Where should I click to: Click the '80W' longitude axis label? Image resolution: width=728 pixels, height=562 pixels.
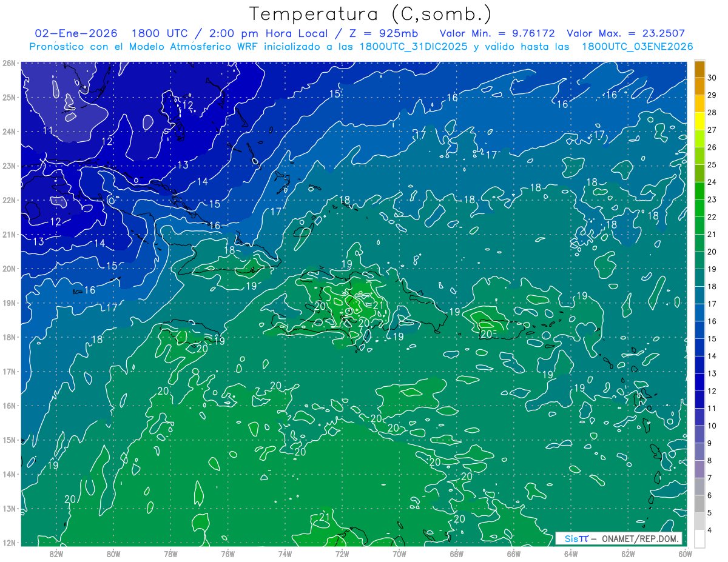(113, 553)
